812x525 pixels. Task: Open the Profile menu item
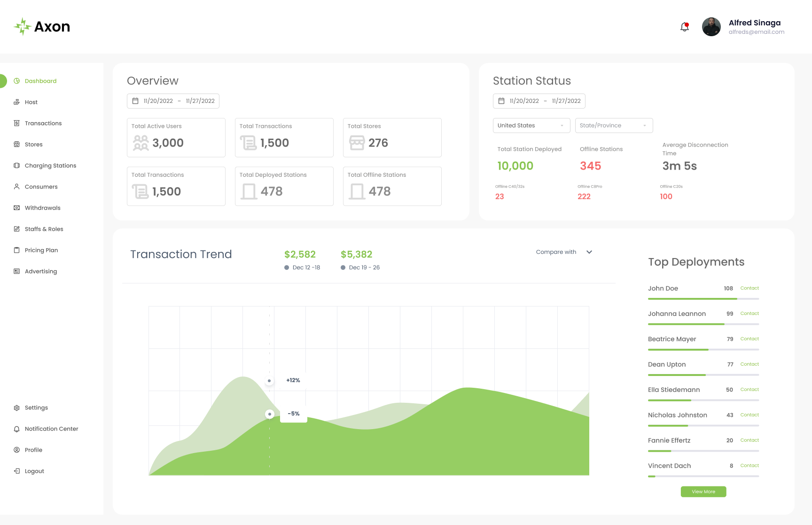pos(28,450)
